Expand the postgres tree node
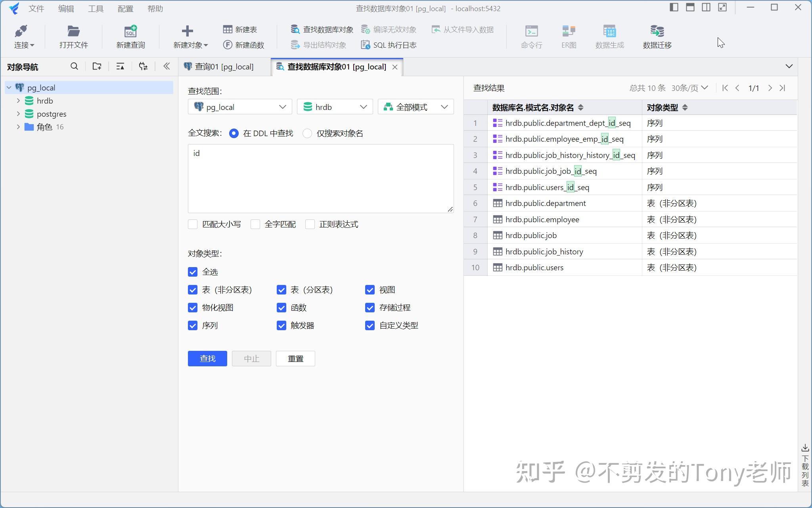 coord(17,114)
